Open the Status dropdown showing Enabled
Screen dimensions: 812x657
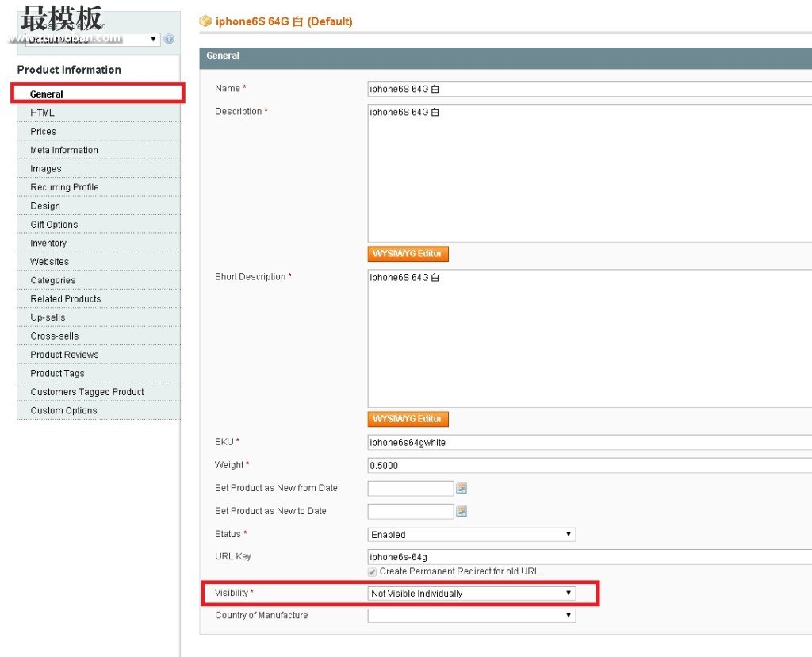coord(471,534)
